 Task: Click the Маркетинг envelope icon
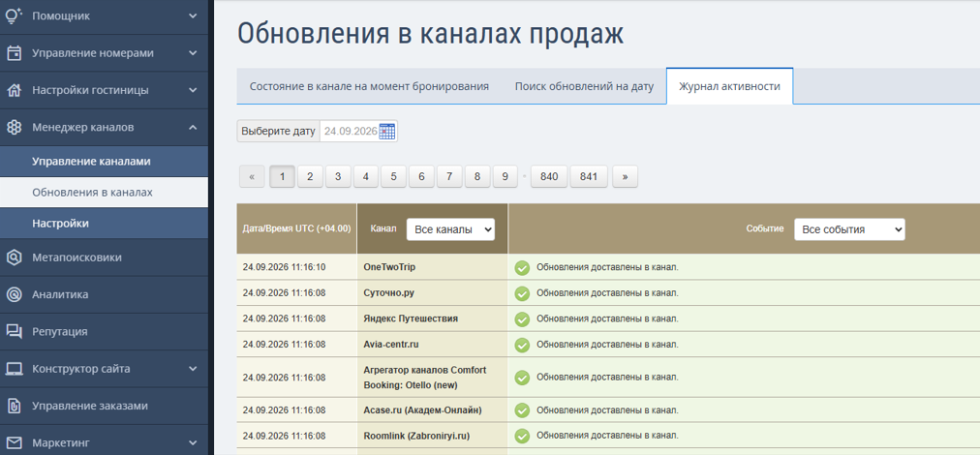(14, 442)
